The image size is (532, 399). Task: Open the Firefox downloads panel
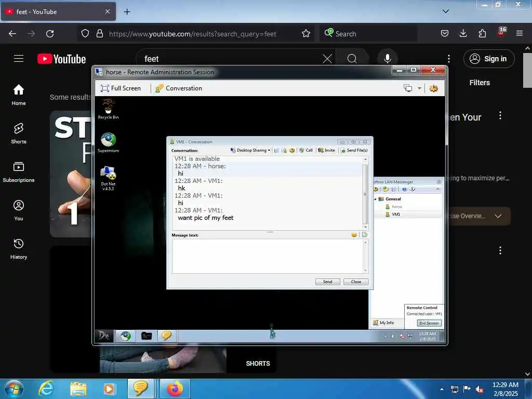[463, 33]
